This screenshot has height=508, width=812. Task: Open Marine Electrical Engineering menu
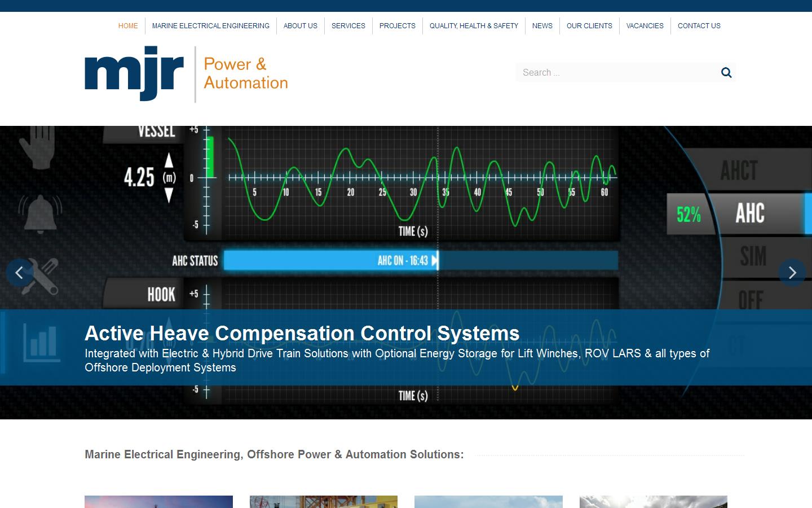(210, 26)
